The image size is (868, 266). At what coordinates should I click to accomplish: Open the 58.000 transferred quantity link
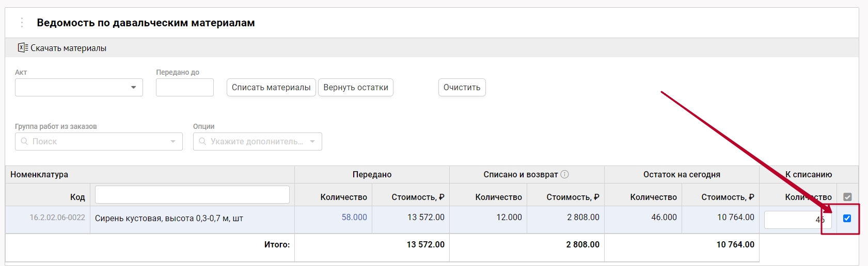click(354, 218)
